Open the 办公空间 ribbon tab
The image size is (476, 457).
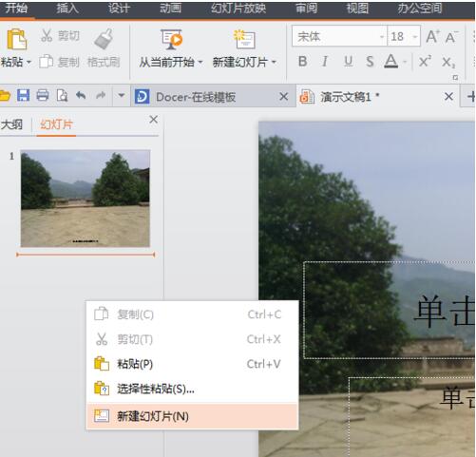[x=420, y=9]
